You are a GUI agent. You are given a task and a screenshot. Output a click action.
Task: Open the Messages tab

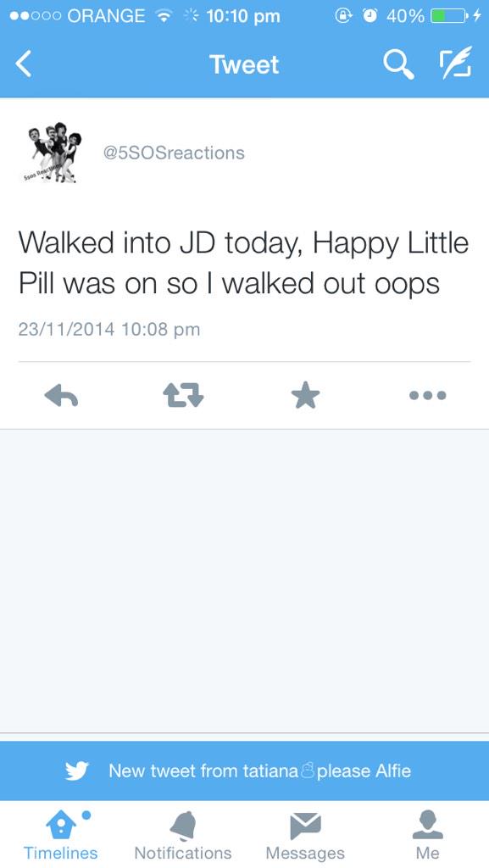click(x=305, y=835)
